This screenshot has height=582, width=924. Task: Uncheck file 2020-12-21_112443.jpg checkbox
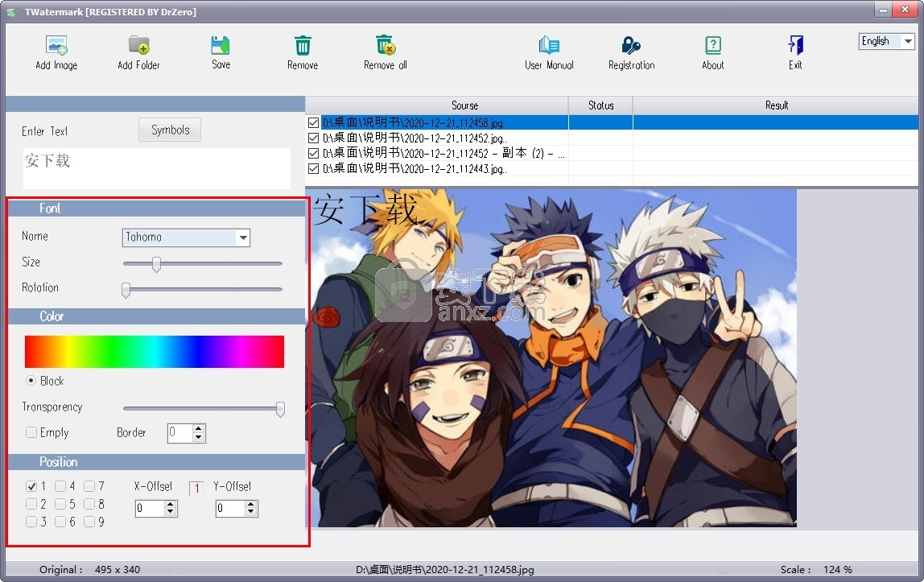tap(314, 168)
